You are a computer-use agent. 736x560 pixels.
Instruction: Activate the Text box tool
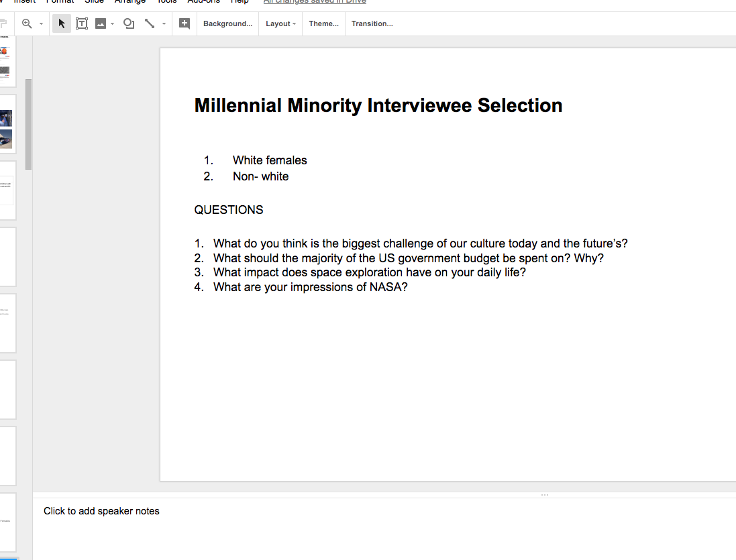[x=82, y=23]
